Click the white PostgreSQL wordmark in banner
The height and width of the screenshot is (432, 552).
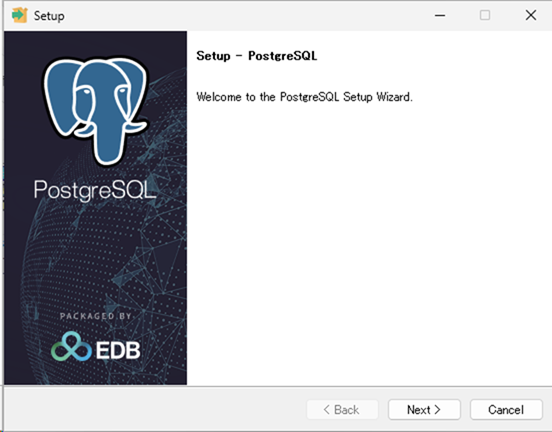(95, 190)
